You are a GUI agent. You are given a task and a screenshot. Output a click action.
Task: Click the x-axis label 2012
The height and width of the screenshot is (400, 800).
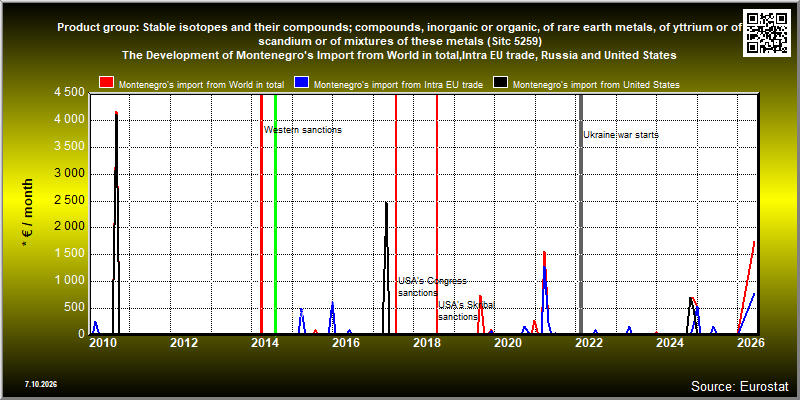184,343
